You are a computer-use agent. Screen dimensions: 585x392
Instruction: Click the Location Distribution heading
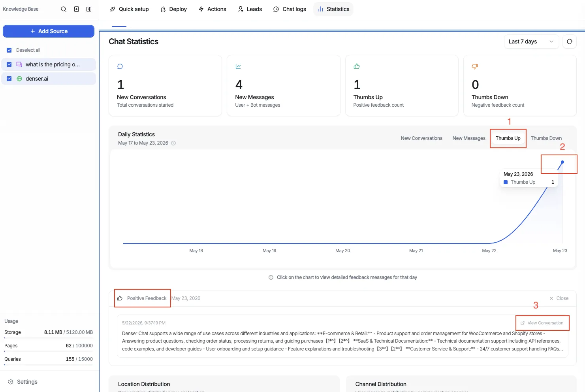click(x=144, y=384)
